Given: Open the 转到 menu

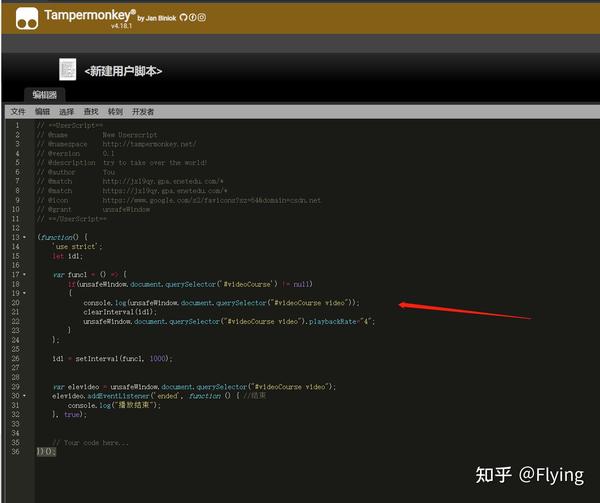Looking at the screenshot, I should tap(115, 112).
